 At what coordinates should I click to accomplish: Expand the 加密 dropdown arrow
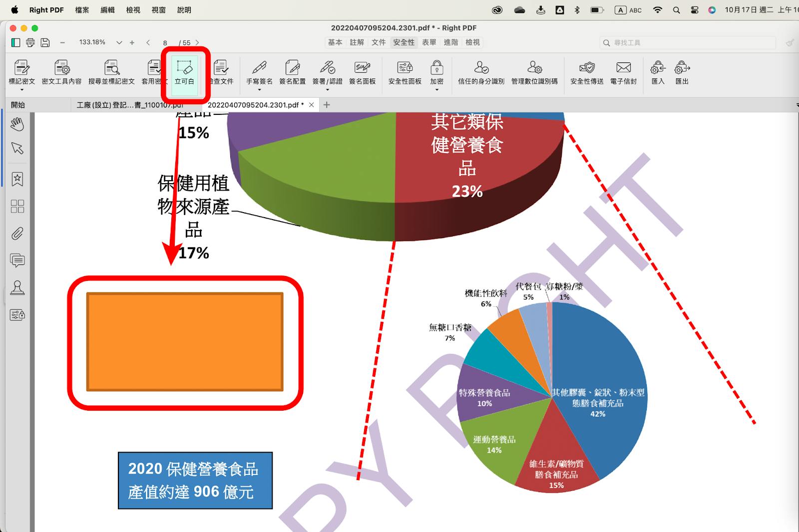click(x=437, y=90)
